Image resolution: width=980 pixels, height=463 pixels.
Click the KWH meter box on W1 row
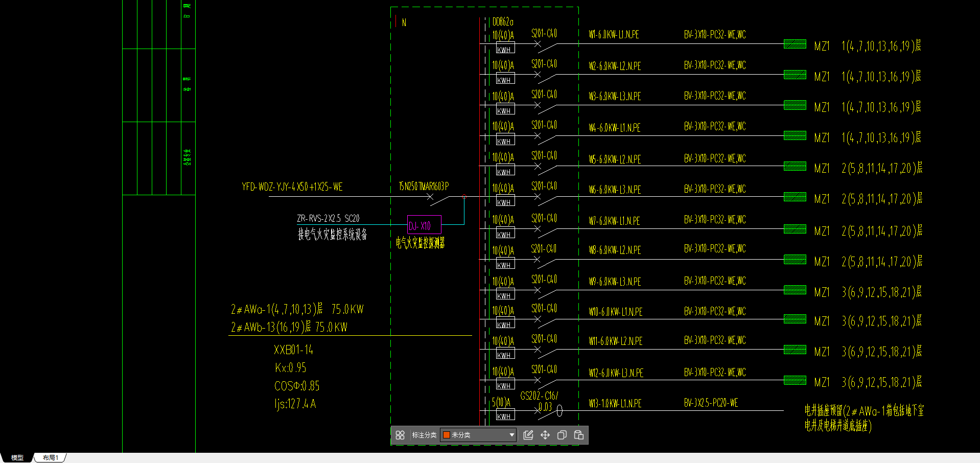pyautogui.click(x=505, y=49)
